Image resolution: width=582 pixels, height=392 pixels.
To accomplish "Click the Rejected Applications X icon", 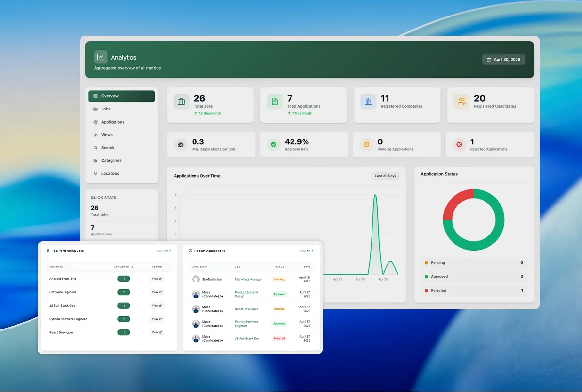I will (459, 144).
